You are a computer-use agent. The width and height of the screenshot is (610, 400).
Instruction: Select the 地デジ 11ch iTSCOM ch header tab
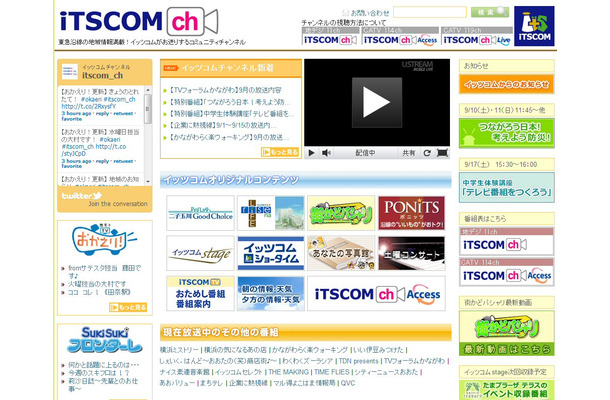point(330,36)
